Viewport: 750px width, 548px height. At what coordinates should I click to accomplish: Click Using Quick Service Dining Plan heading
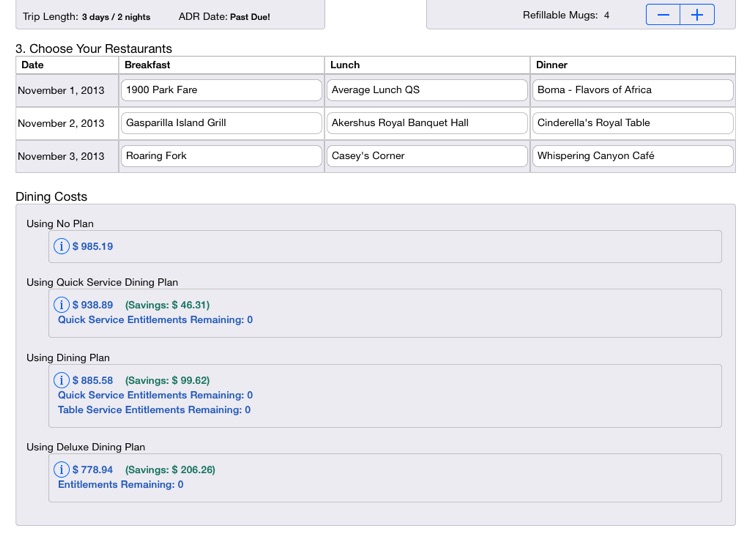coord(102,283)
